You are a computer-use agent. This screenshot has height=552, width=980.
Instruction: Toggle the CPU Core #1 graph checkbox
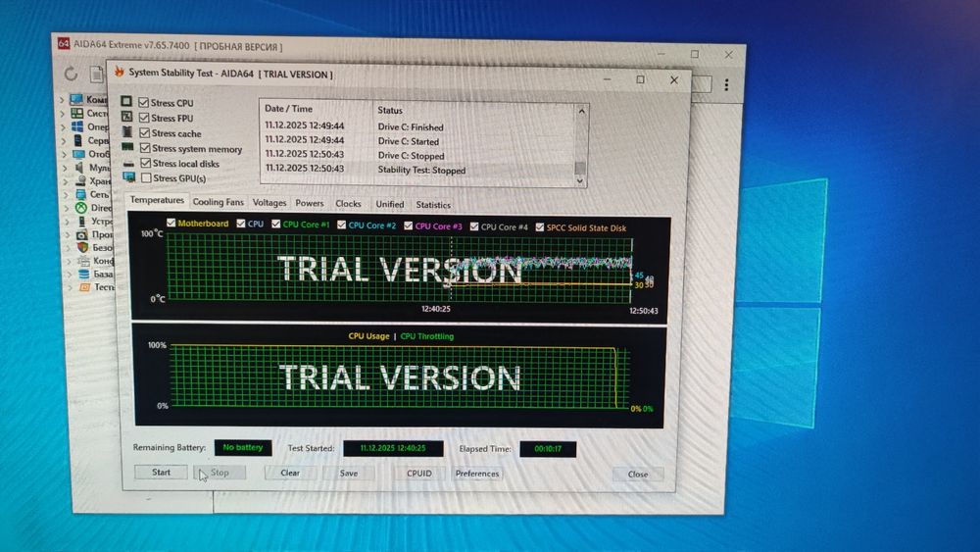275,224
